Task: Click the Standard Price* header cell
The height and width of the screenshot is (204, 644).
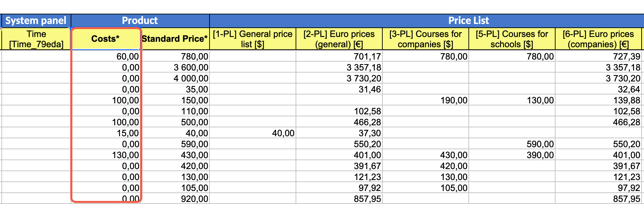Action: [x=175, y=39]
